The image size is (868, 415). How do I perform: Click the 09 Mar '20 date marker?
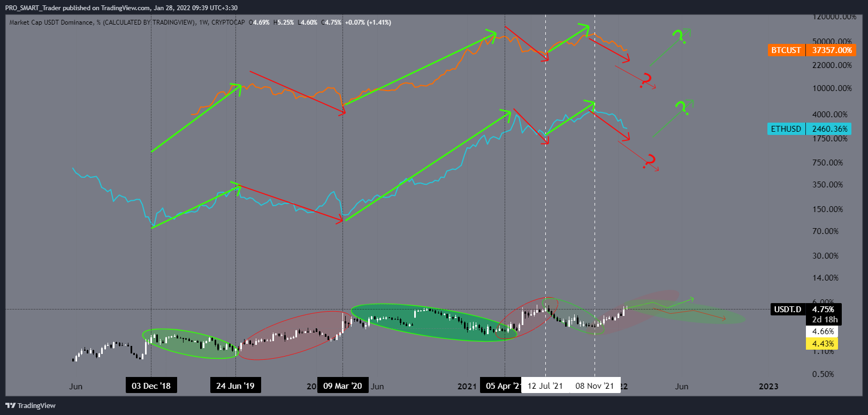tap(342, 386)
